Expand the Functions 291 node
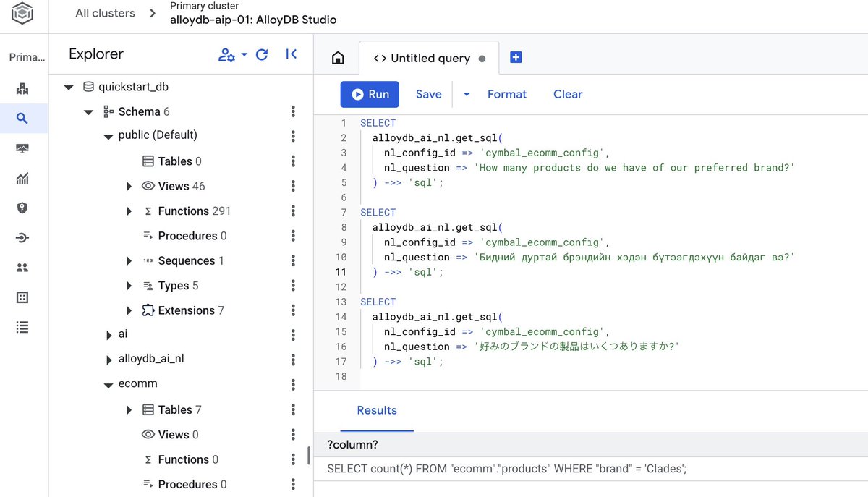868x497 pixels. coord(129,211)
